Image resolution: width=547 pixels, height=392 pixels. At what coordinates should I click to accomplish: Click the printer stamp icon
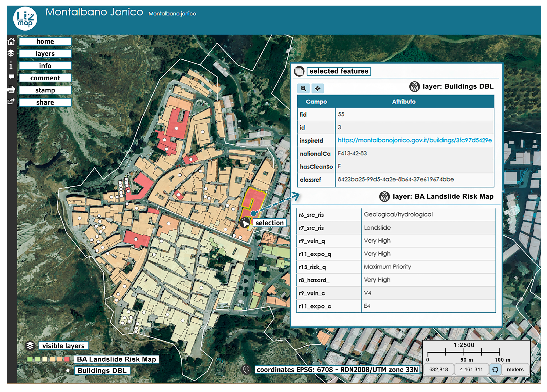11,90
